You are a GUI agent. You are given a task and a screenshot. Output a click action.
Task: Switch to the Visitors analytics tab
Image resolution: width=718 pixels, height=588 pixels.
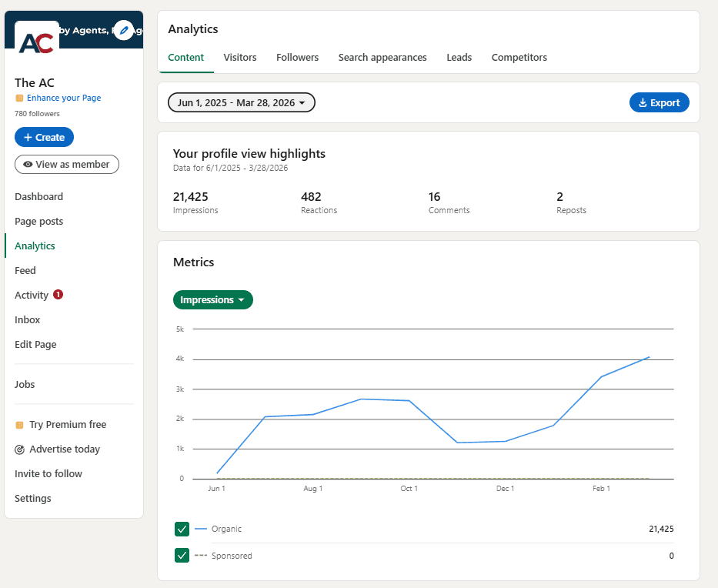(239, 57)
